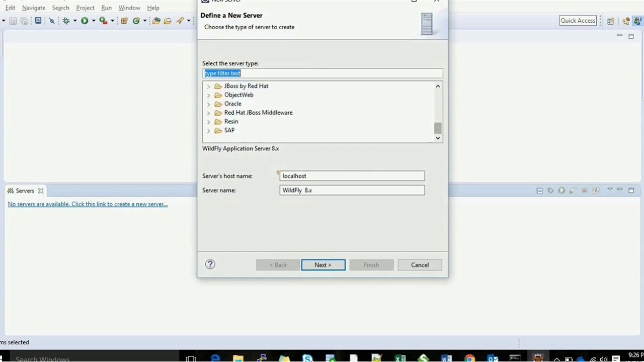The height and width of the screenshot is (362, 644).
Task: Click the green Run button icon
Action: pyautogui.click(x=85, y=21)
